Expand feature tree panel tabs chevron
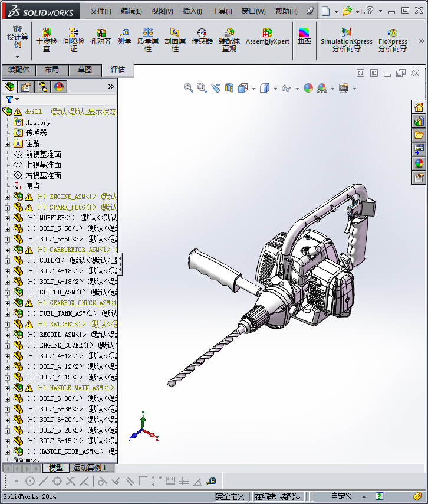Image resolution: width=428 pixels, height=504 pixels. click(x=111, y=87)
